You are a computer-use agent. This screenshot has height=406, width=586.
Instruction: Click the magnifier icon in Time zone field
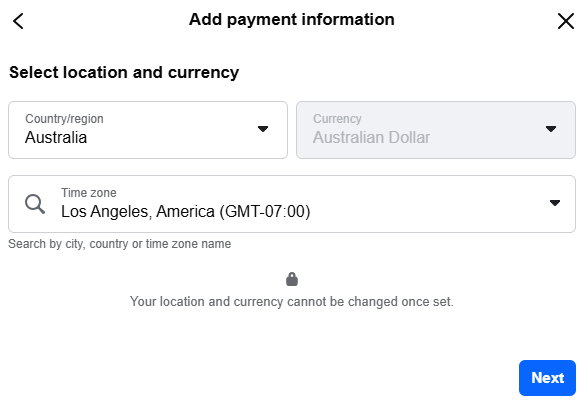pyautogui.click(x=35, y=204)
